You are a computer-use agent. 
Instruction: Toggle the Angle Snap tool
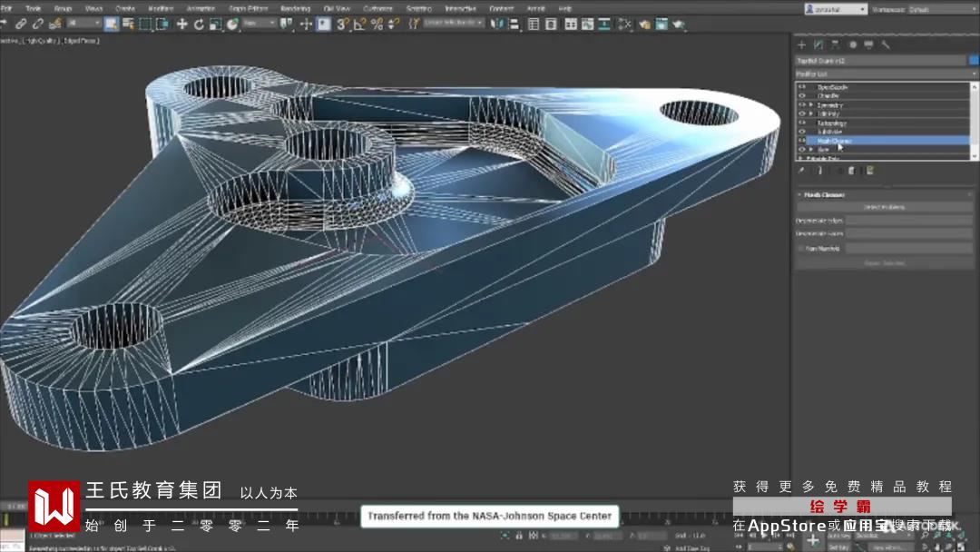tap(360, 25)
